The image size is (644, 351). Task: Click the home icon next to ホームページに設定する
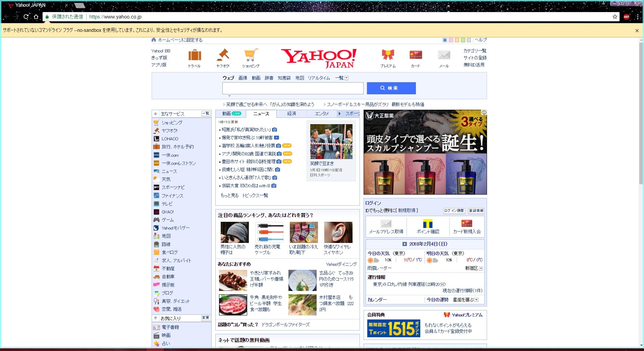pos(154,40)
